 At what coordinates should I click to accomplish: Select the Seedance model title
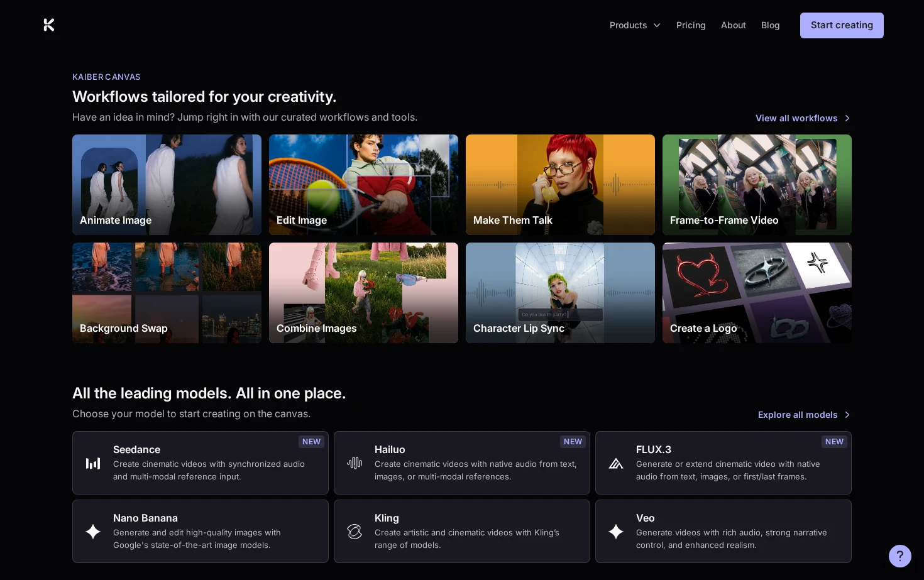pos(136,449)
